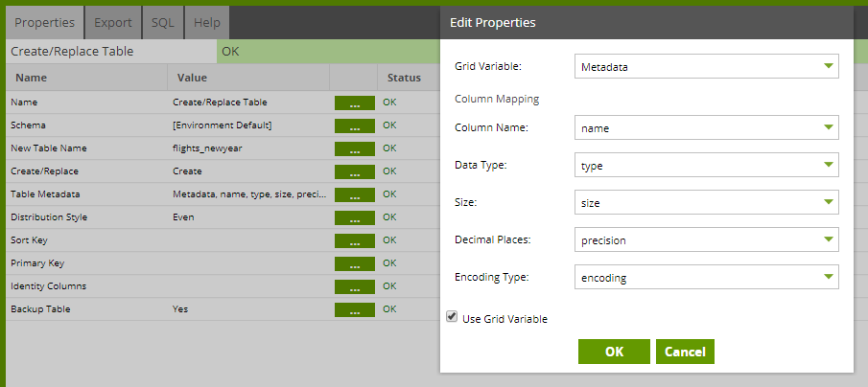Edit Distribution Style via ellipsis button
The image size is (868, 387).
coord(355,217)
